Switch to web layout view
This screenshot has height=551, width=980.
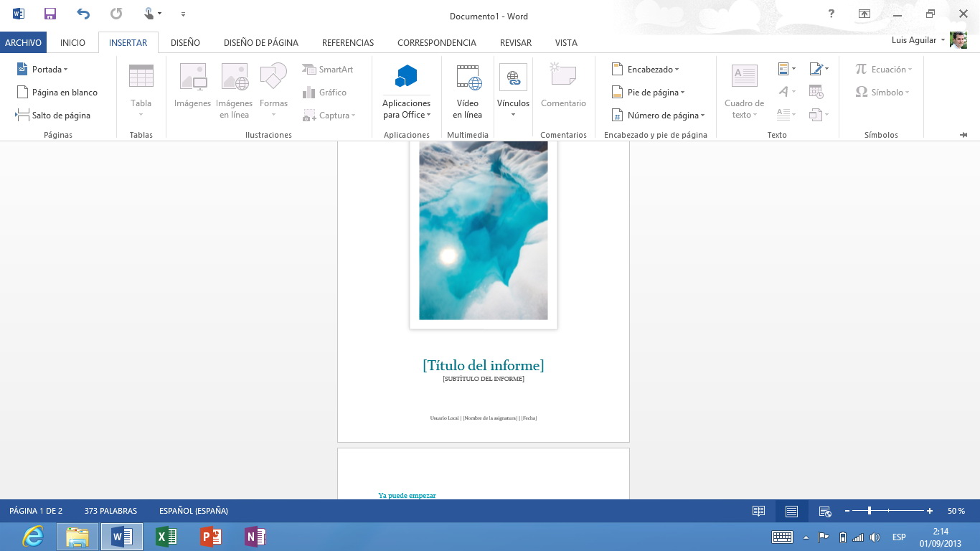click(x=825, y=511)
